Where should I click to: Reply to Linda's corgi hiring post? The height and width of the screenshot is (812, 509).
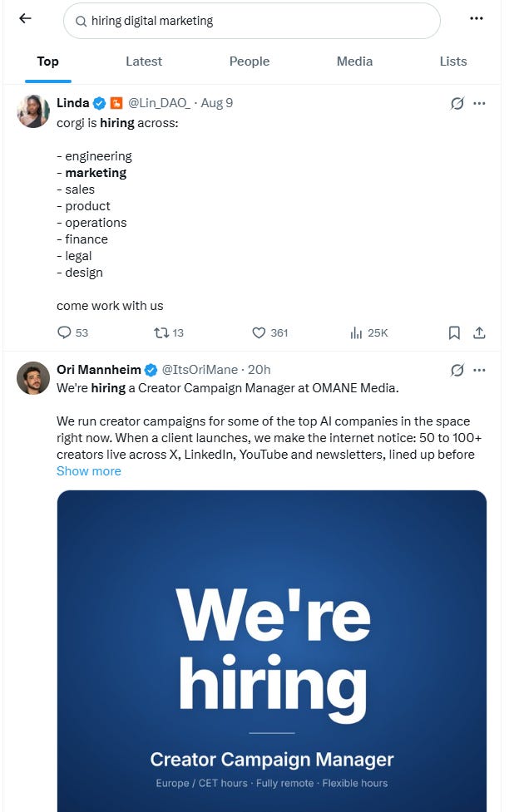(72, 332)
